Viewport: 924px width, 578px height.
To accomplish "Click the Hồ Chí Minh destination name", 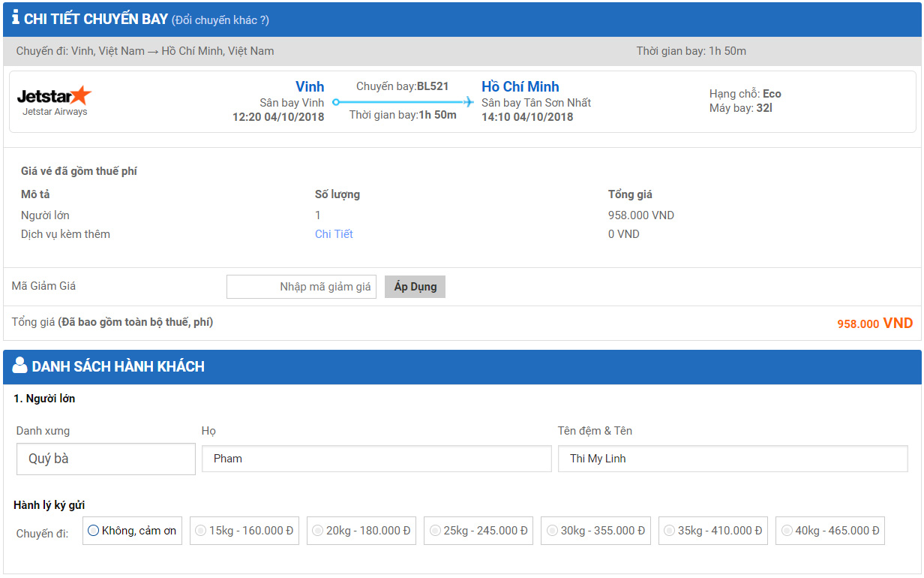I will [520, 86].
